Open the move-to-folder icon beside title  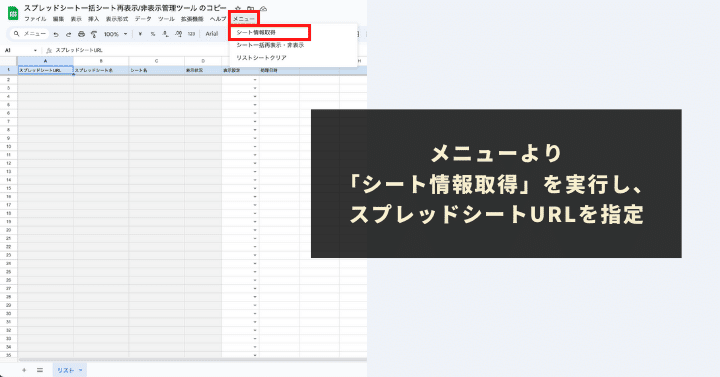tap(251, 9)
